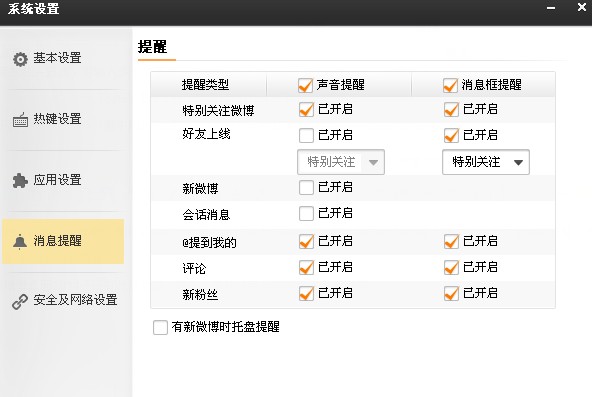This screenshot has height=397, width=592.
Task: Click the 特别关注微博 row label
Action: click(218, 111)
